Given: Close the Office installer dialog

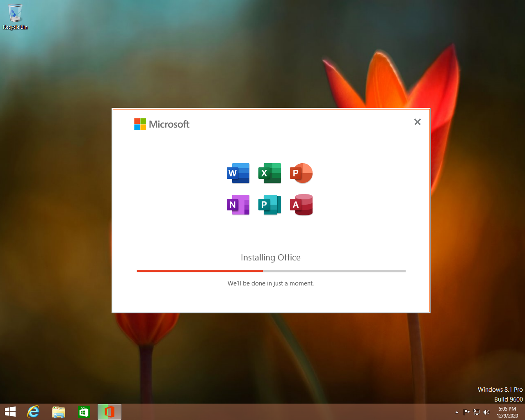Looking at the screenshot, I should [x=418, y=122].
